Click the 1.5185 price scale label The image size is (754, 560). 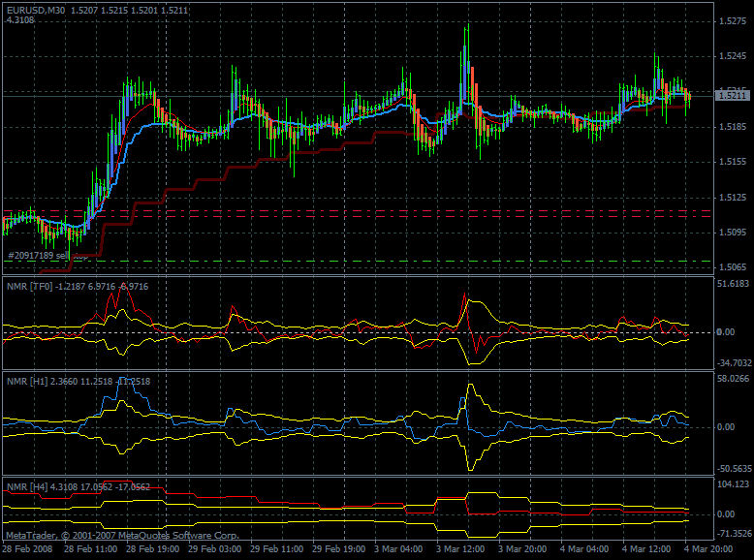[x=733, y=127]
